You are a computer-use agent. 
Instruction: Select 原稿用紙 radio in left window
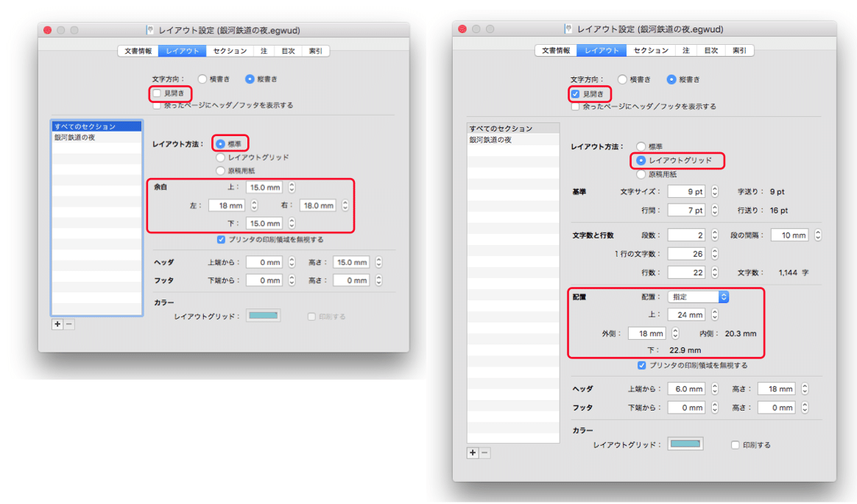[220, 171]
